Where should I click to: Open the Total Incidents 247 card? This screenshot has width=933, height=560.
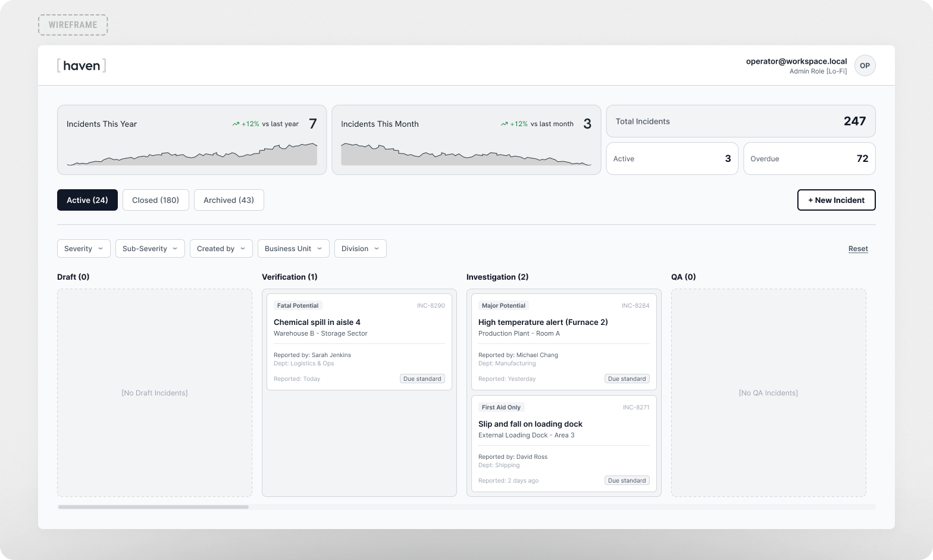[x=741, y=121]
